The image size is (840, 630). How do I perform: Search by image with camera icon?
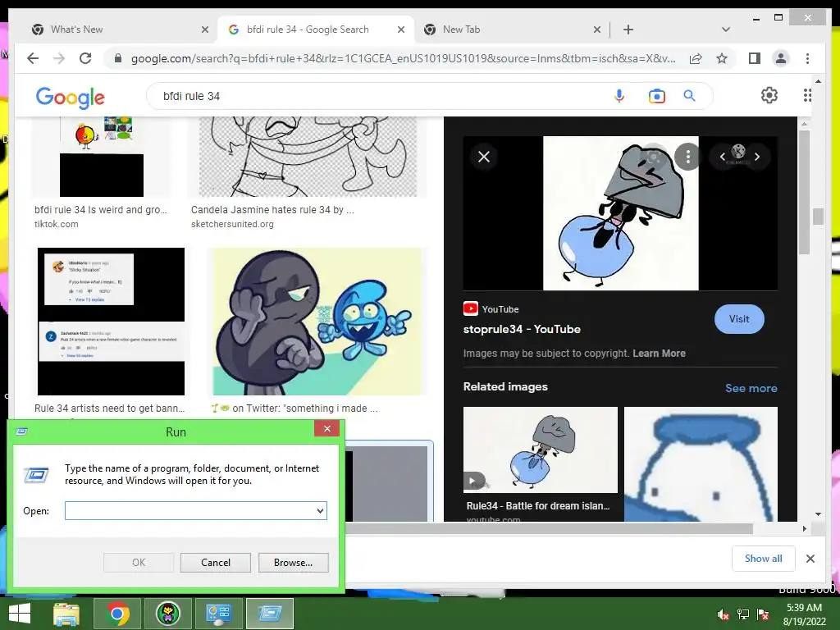click(x=657, y=96)
